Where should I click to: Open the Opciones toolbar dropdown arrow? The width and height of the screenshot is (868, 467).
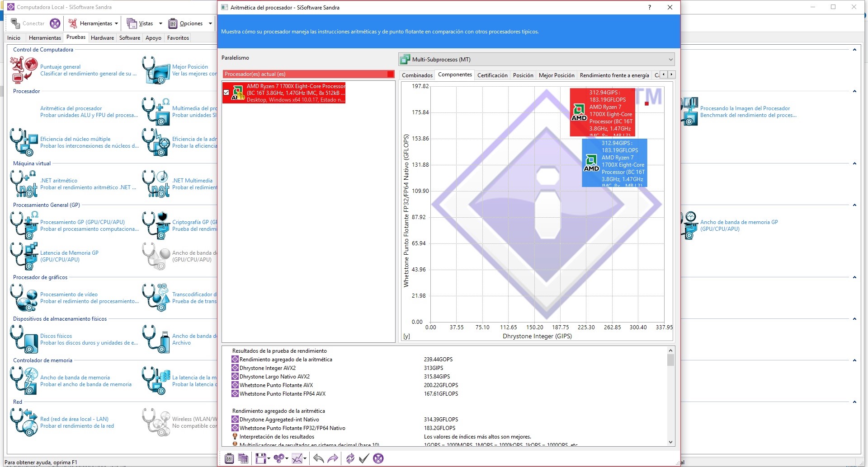(x=210, y=23)
